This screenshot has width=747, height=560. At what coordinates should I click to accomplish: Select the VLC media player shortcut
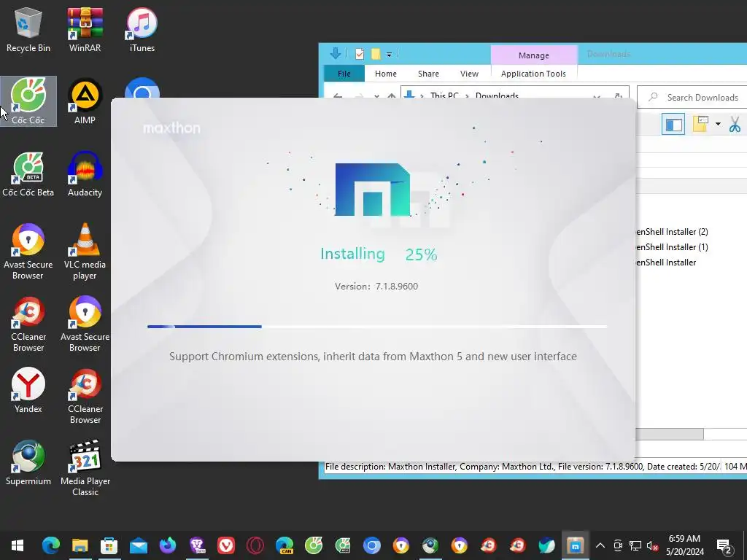pos(85,252)
